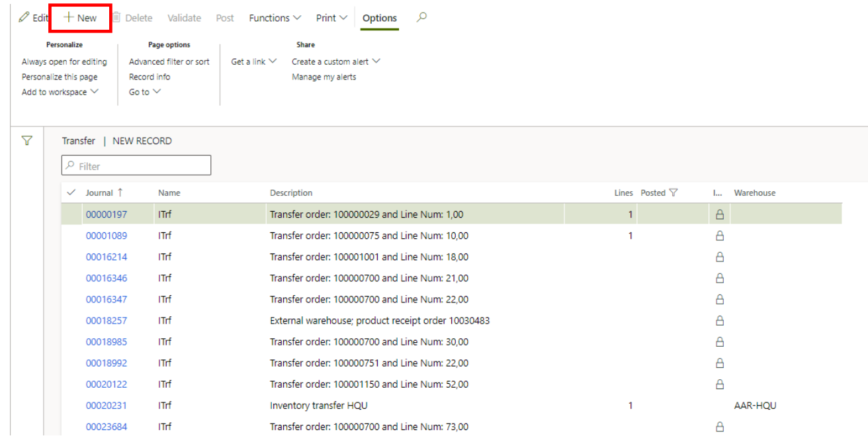Viewport: 868px width, 448px height.
Task: Open journal 00001089 link
Action: point(107,236)
